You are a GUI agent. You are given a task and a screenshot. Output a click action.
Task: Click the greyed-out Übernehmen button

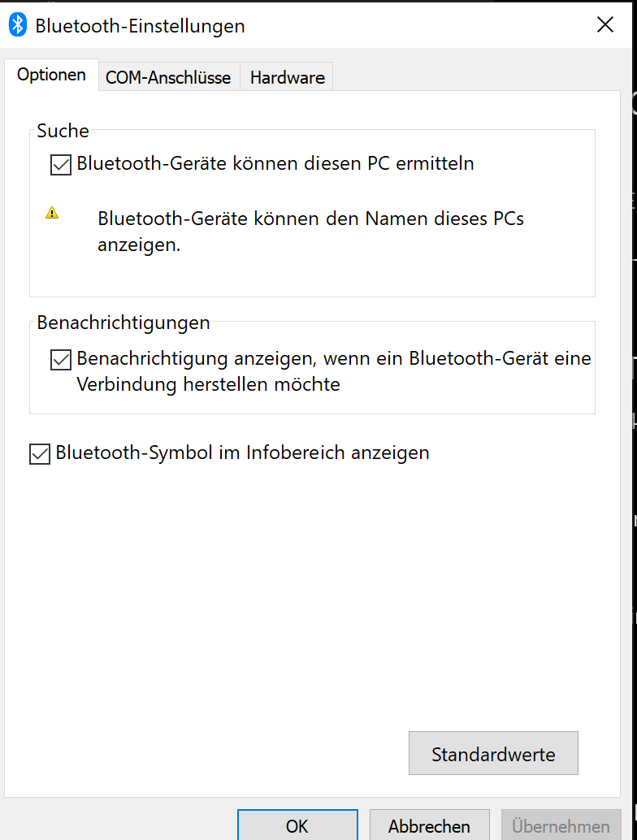pos(561,825)
